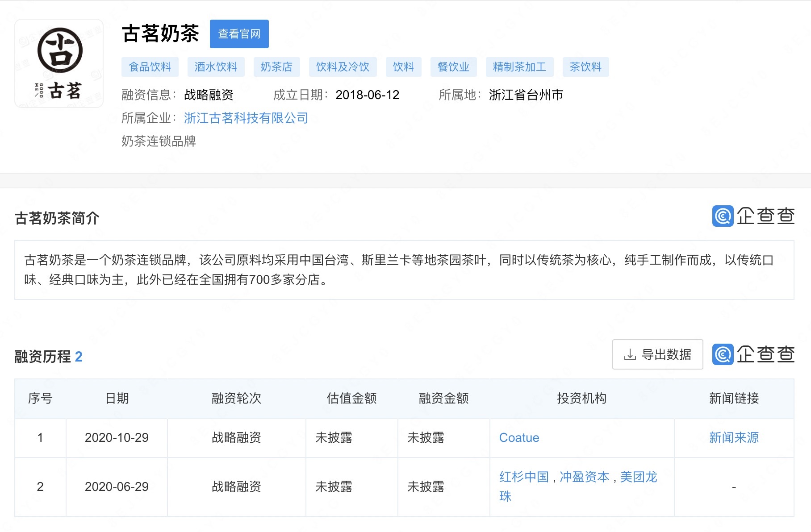Viewport: 811px width, 532px height.
Task: Click the 饮料 tag
Action: point(404,67)
